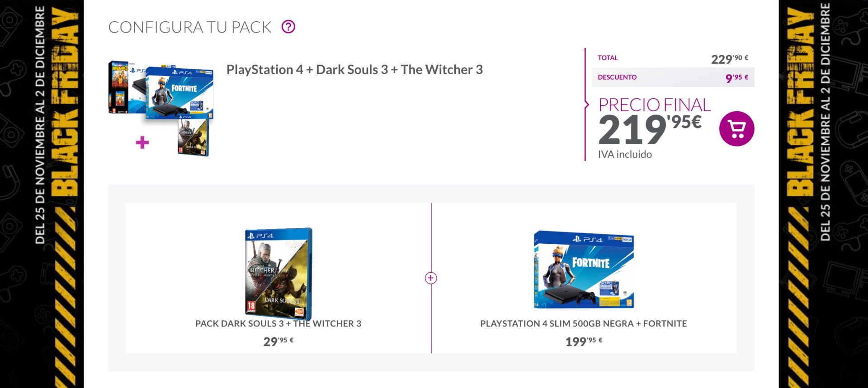Add pack to cart with purple cart button
The width and height of the screenshot is (868, 388).
pyautogui.click(x=736, y=129)
